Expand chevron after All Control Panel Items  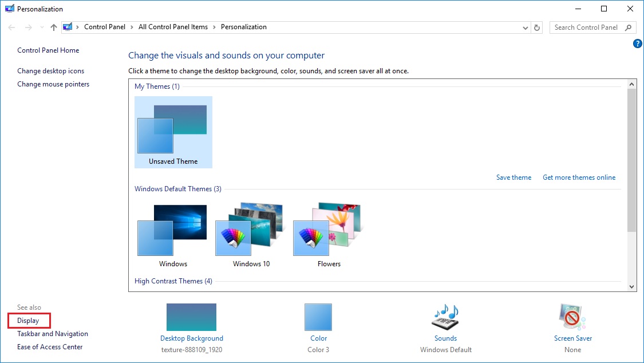click(x=215, y=27)
